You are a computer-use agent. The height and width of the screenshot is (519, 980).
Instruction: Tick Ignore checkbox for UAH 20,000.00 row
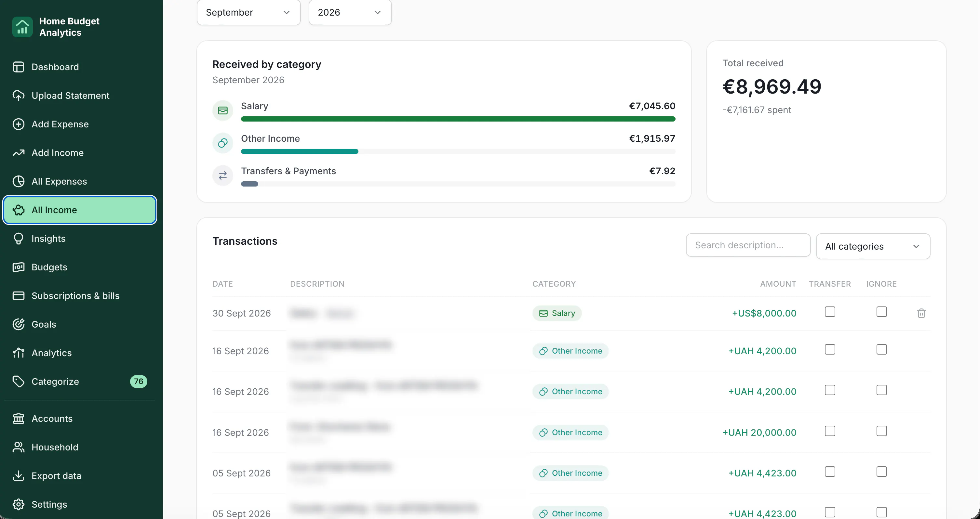(x=881, y=431)
